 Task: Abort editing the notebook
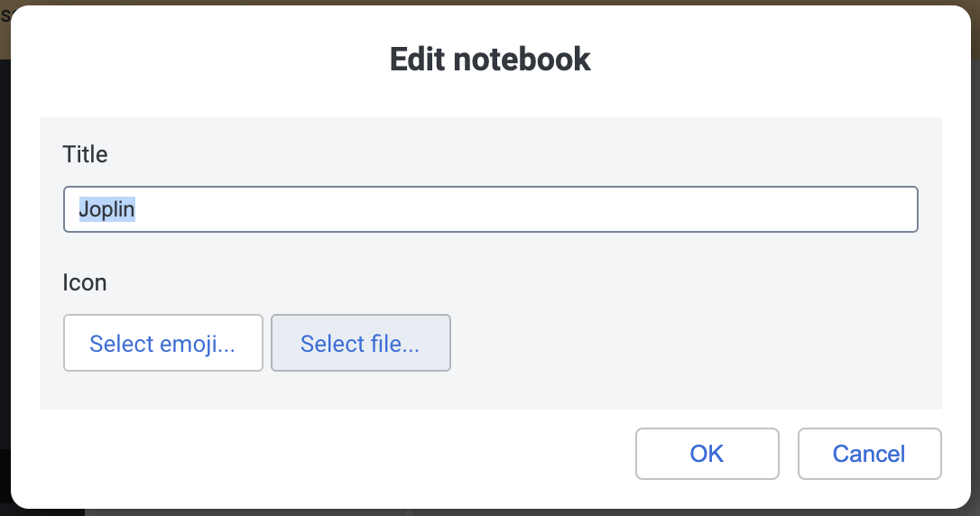[869, 454]
